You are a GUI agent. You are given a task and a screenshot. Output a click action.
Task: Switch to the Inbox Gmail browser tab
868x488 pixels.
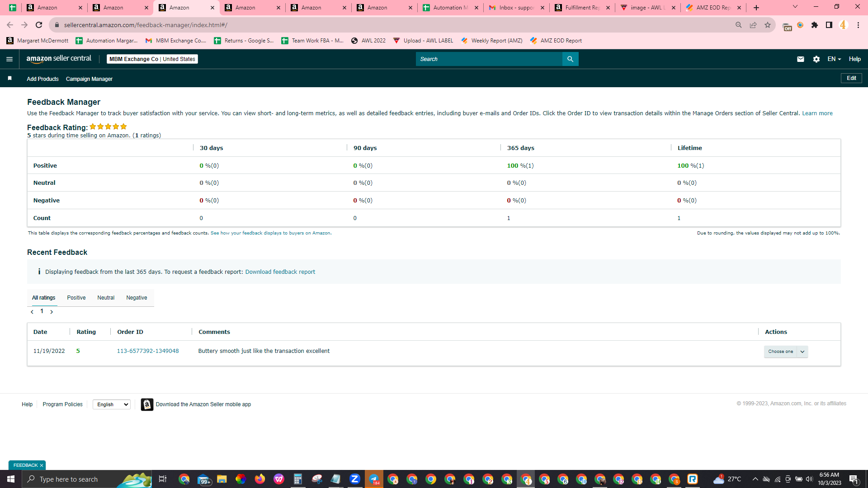[x=516, y=8]
